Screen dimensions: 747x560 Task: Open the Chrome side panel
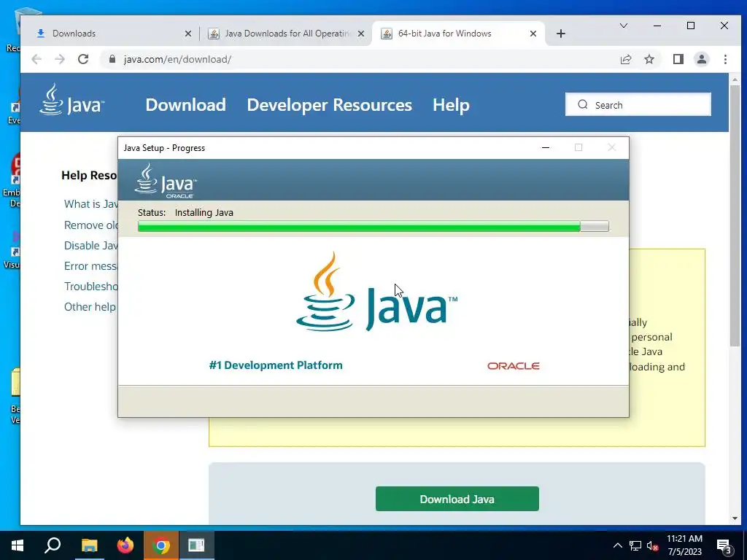(678, 59)
